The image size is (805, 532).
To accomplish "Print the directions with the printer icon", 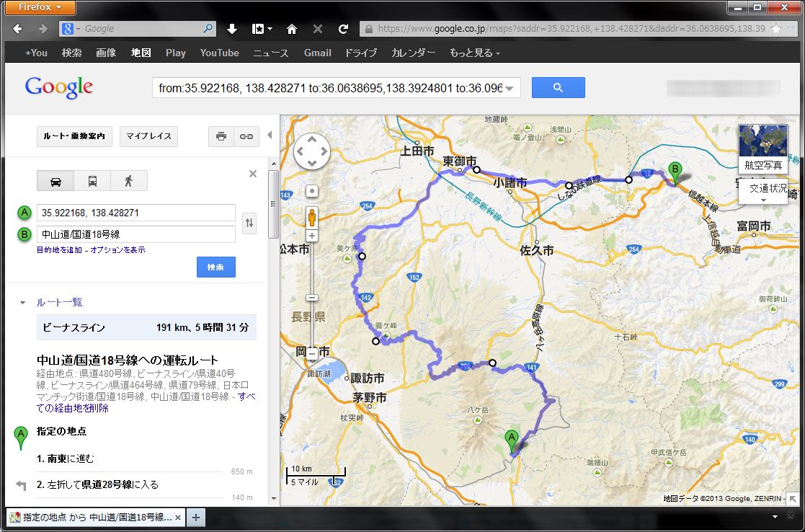I will pyautogui.click(x=221, y=136).
